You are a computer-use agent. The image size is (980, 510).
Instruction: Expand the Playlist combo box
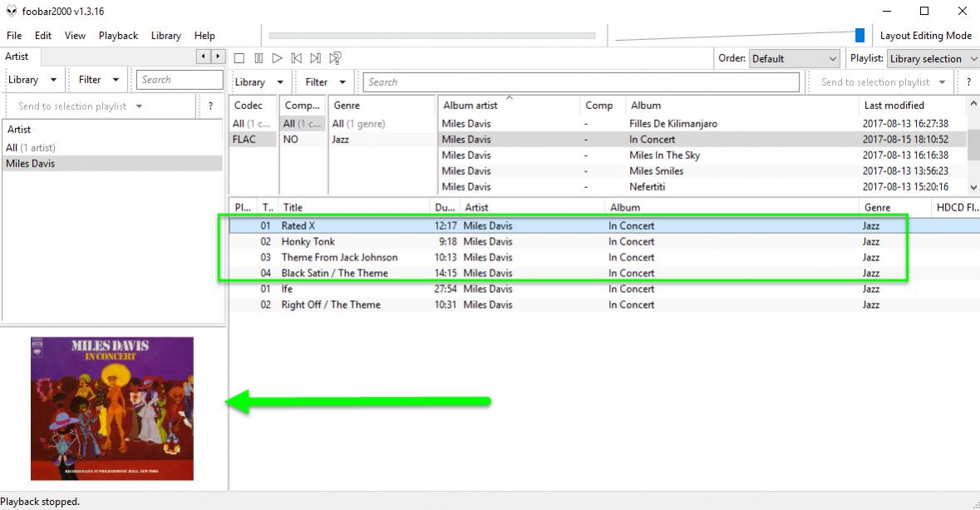932,59
